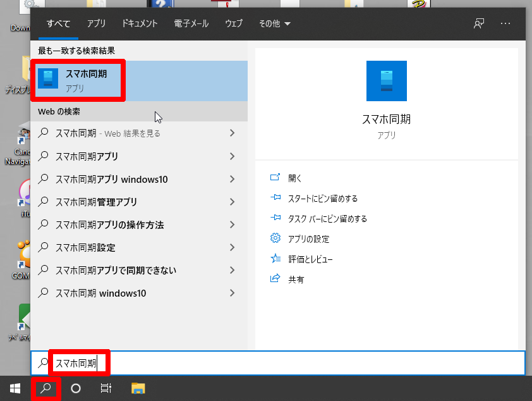Expand chevron for スマホ同期アプリで同期できない
Image resolution: width=532 pixels, height=401 pixels.
pyautogui.click(x=232, y=270)
